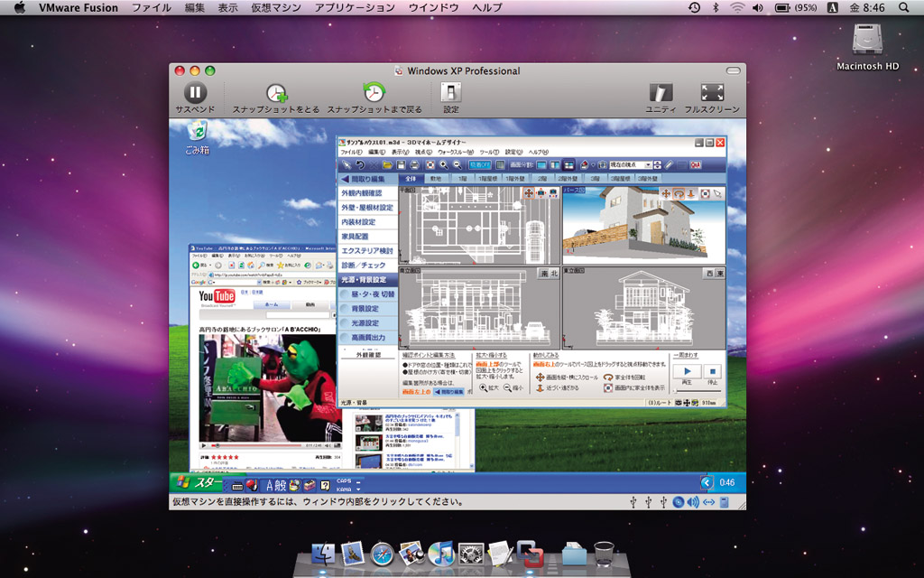Click the zoom in magnifier in toolbar
Screen dimensions: 924x578
point(444,165)
